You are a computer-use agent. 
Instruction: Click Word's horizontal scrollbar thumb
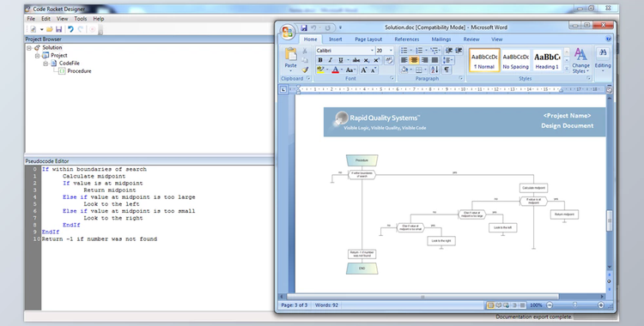pos(423,297)
